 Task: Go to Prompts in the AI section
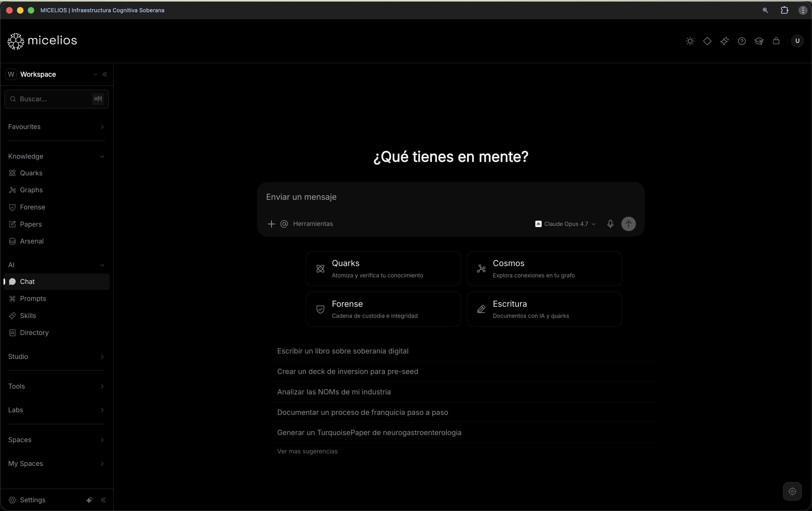pyautogui.click(x=33, y=299)
